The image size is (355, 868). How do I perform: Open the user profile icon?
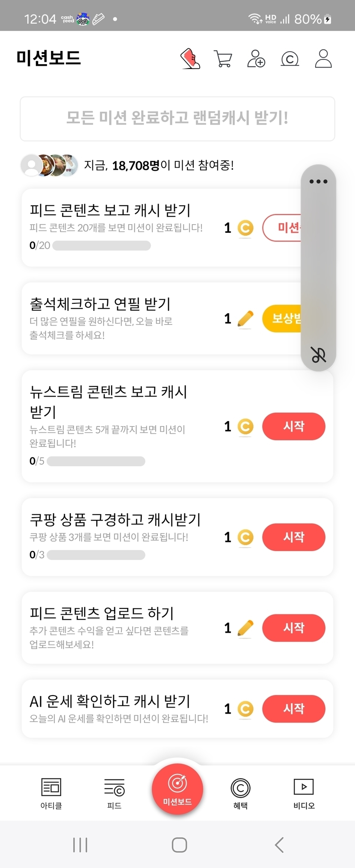[x=323, y=59]
